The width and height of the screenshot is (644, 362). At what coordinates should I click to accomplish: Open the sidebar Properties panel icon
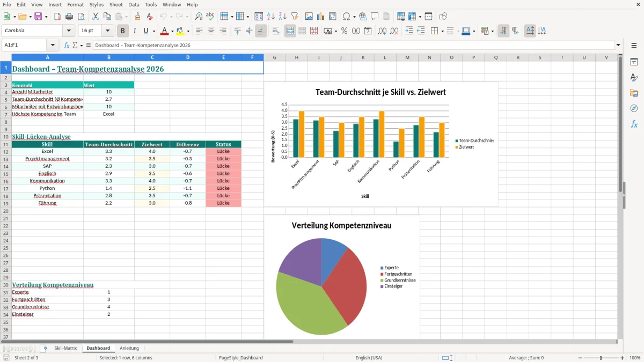point(634,62)
